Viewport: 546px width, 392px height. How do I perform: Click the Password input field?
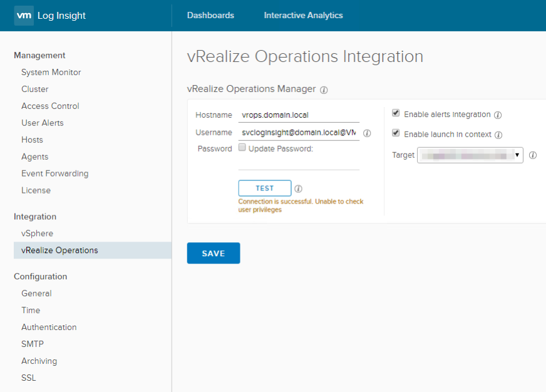click(299, 163)
